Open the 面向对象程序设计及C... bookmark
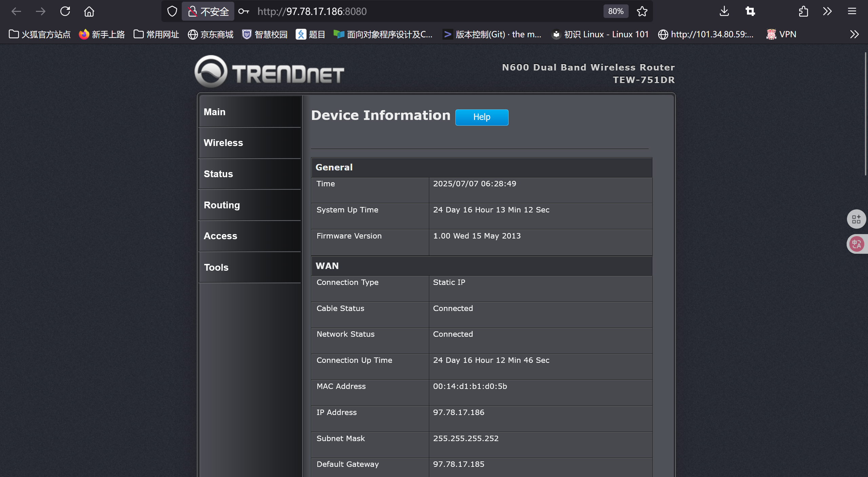 tap(383, 34)
